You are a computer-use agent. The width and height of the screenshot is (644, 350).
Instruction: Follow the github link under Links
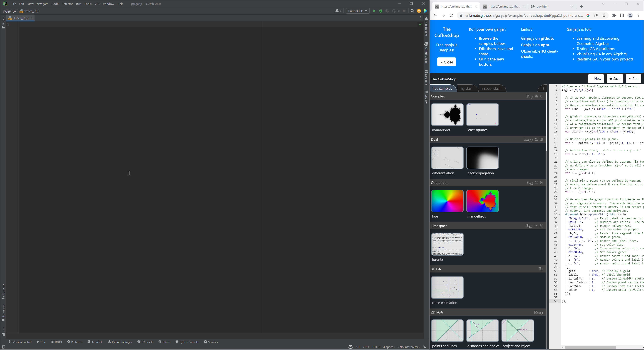[547, 39]
